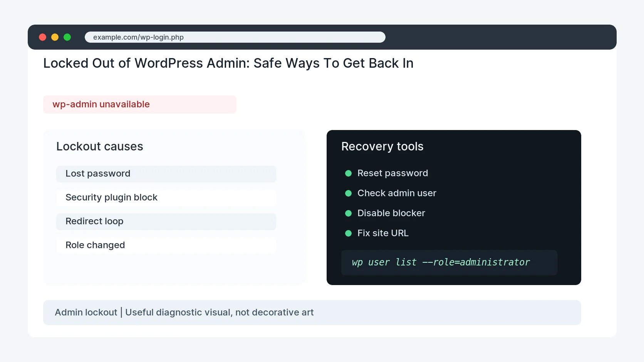Viewport: 644px width, 362px height.
Task: Click the red close window dot
Action: 43,37
